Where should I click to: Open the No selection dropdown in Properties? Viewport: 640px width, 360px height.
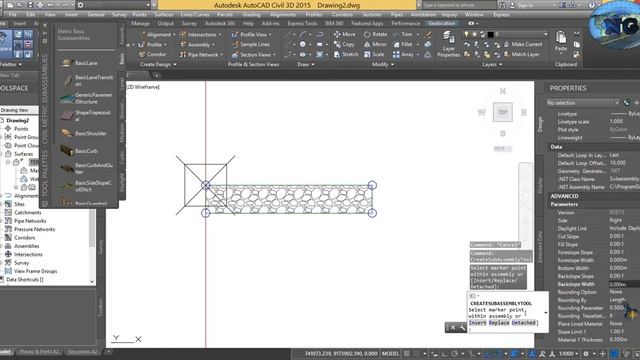click(582, 103)
